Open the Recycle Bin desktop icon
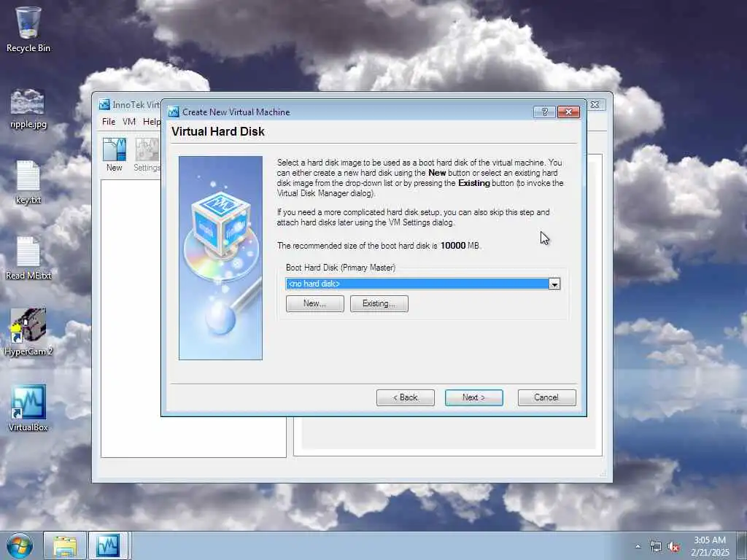The image size is (747, 560). (28, 29)
